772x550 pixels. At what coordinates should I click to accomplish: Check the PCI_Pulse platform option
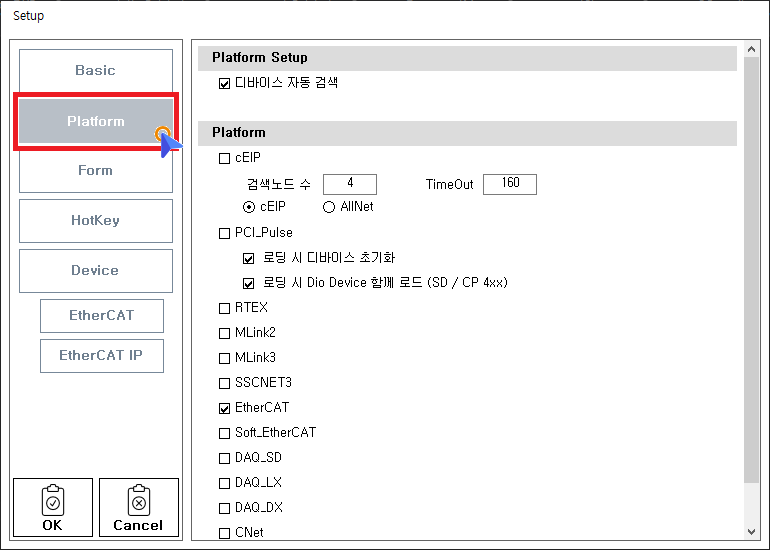(224, 233)
